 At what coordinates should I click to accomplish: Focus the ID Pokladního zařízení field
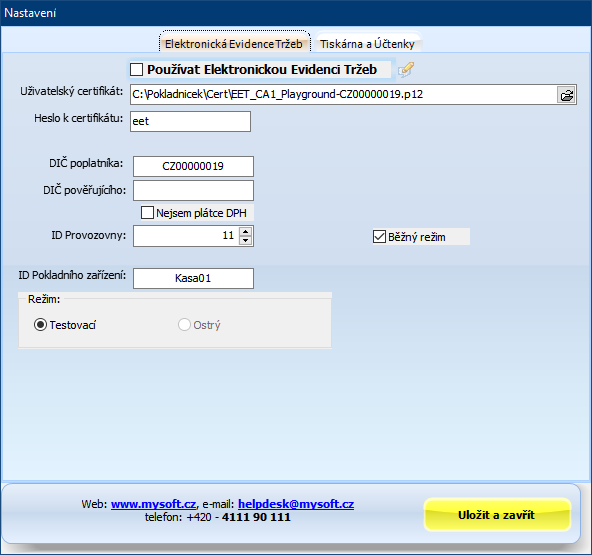[x=193, y=278]
